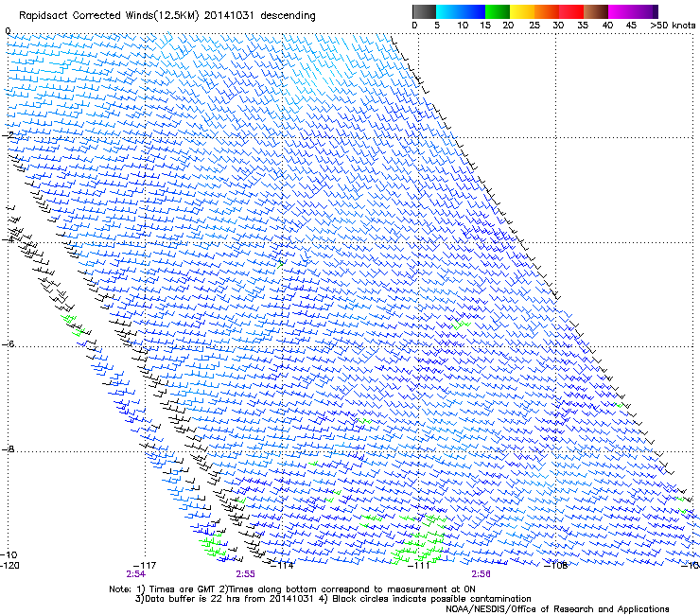The image size is (700, 615).
Task: Click the '-111' longitude axis label
Action: point(419,566)
